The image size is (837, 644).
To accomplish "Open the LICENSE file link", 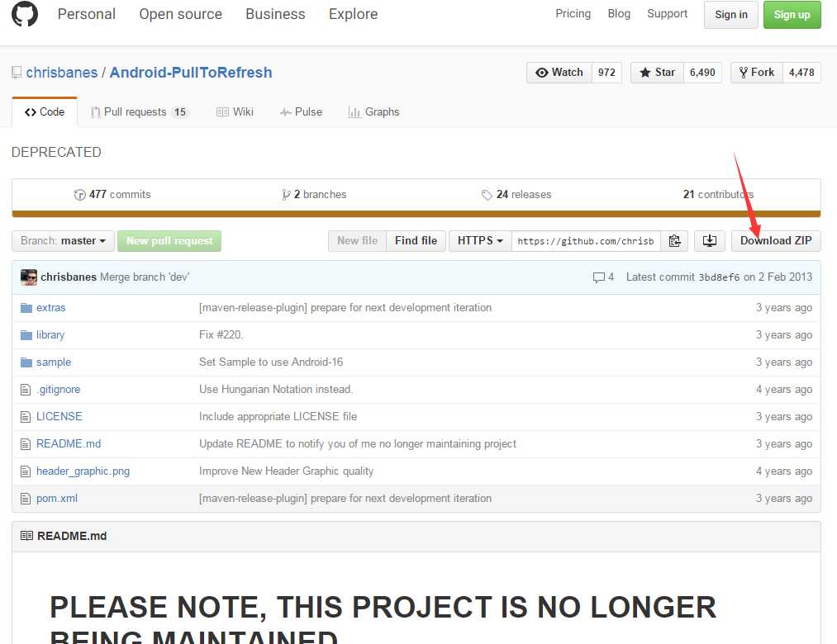I will pos(59,417).
